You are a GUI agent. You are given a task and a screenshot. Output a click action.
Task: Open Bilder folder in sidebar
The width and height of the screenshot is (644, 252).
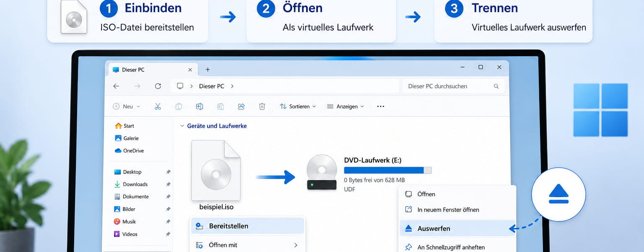125,209
